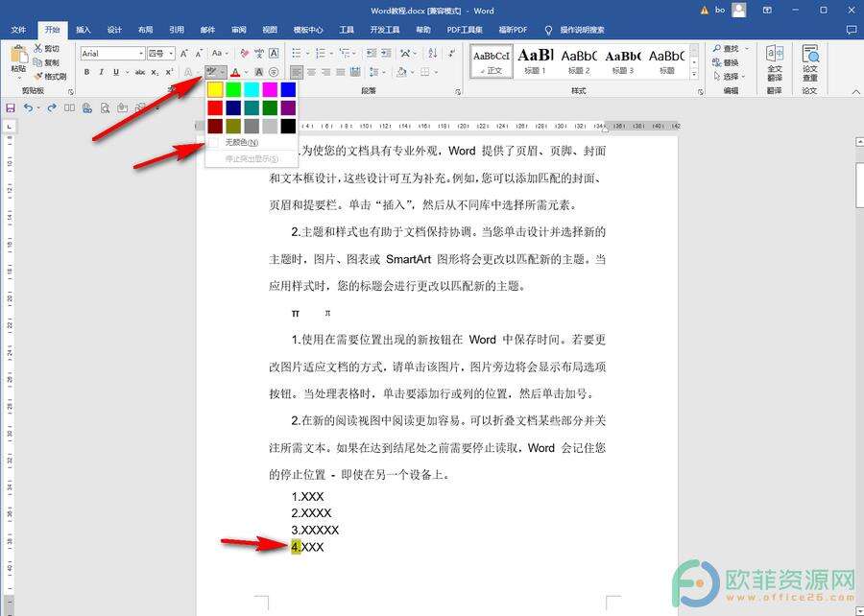
Task: Pick the red highlight color swatch
Action: tap(215, 107)
